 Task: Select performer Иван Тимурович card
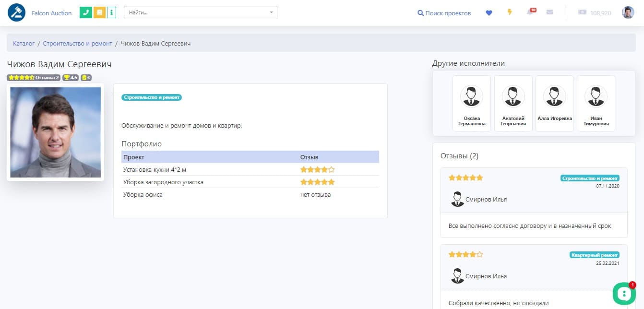[596, 103]
